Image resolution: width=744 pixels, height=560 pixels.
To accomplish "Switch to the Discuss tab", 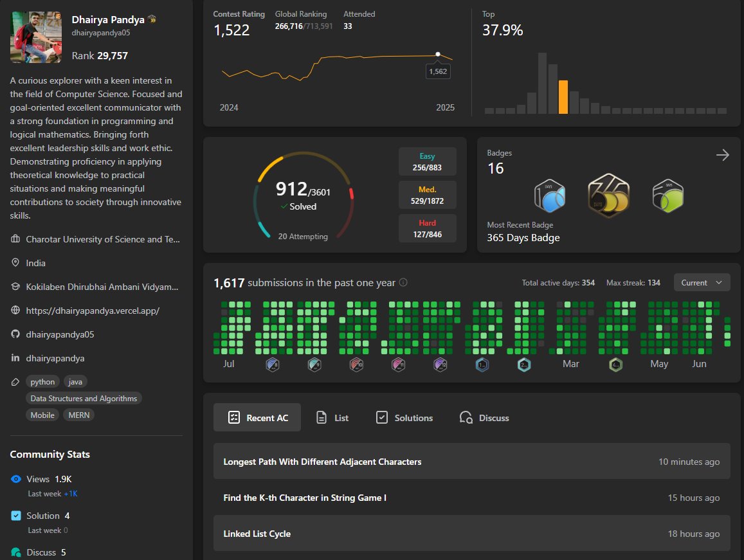I will (484, 418).
